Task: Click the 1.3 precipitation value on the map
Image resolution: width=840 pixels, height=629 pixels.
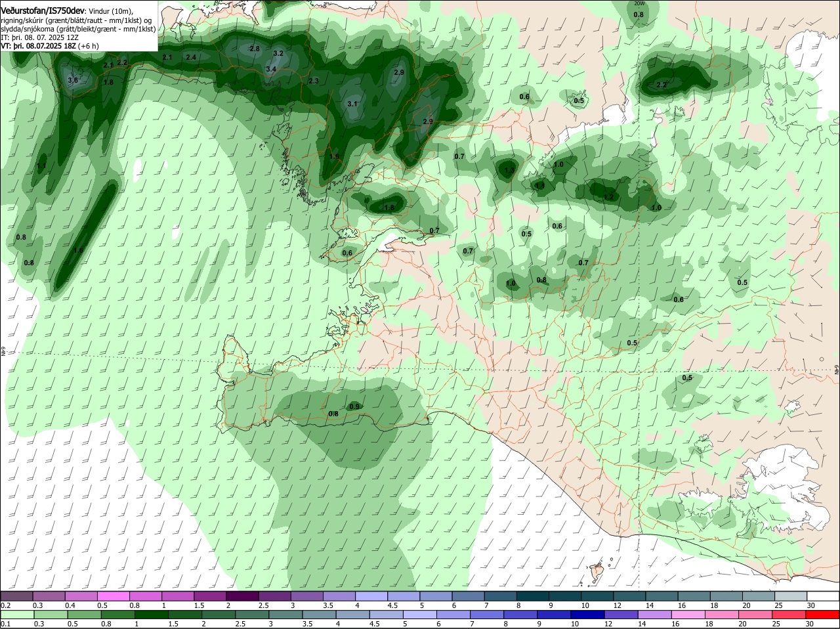Action: click(x=510, y=170)
